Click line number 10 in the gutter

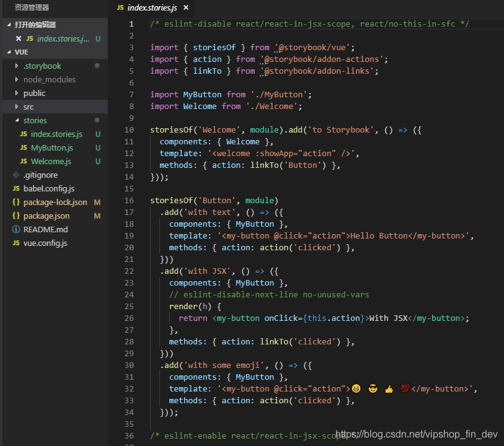click(x=129, y=129)
